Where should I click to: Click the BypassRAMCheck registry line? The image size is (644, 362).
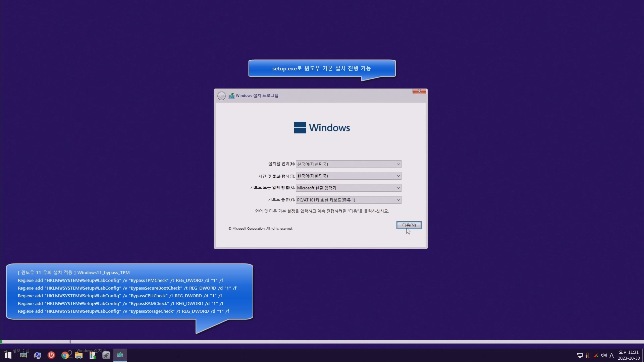click(120, 304)
